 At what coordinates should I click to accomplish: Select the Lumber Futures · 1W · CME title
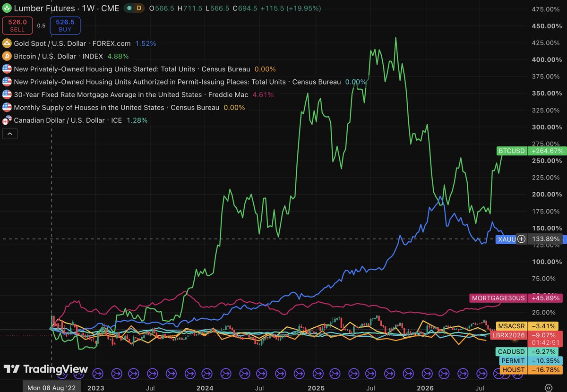tap(66, 9)
